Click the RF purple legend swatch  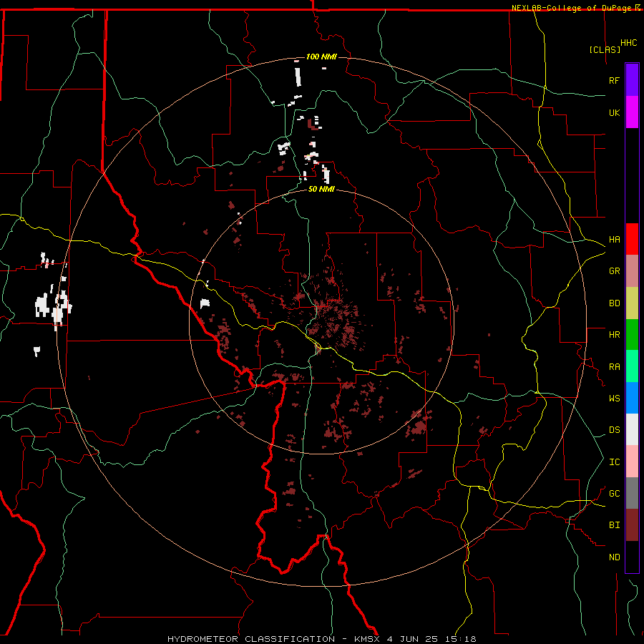tap(632, 80)
